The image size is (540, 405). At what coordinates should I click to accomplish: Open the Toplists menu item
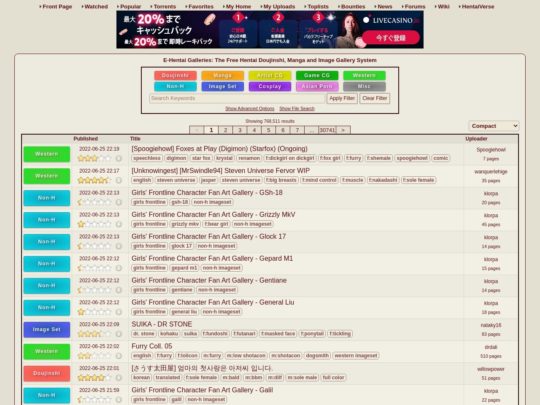point(316,7)
